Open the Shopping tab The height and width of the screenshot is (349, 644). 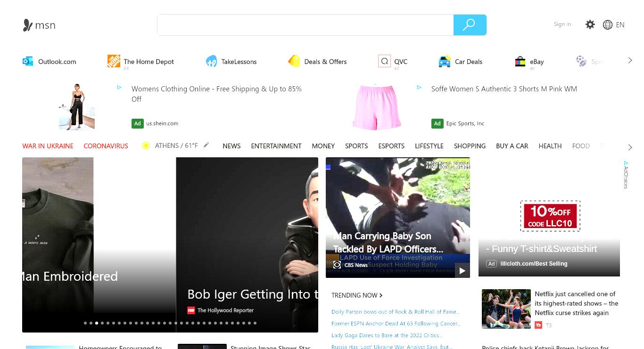[470, 146]
